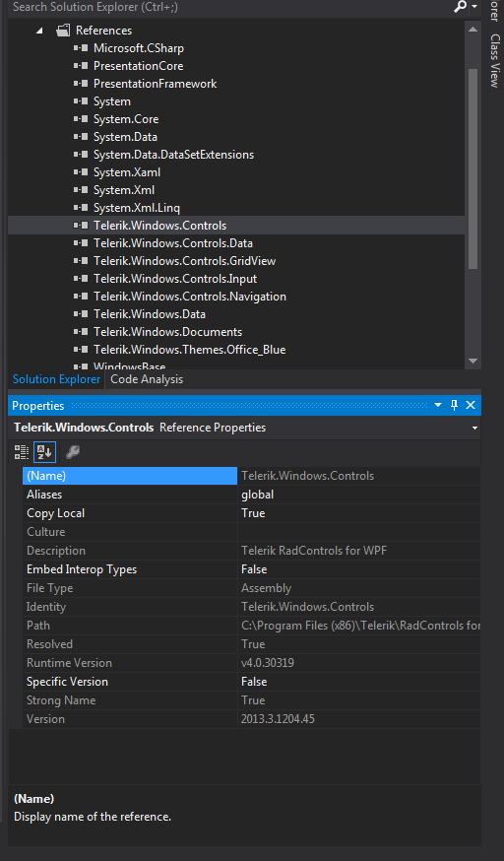
Task: Open search options dropdown arrow beside magnifier
Action: click(473, 7)
